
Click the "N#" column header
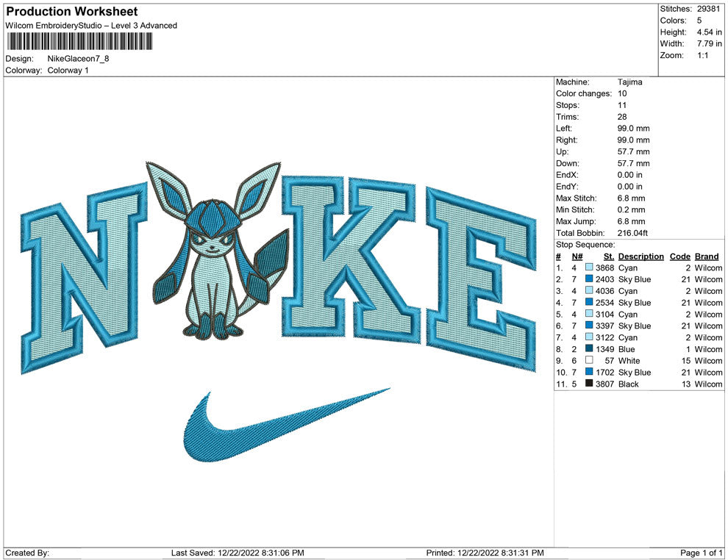[x=577, y=256]
